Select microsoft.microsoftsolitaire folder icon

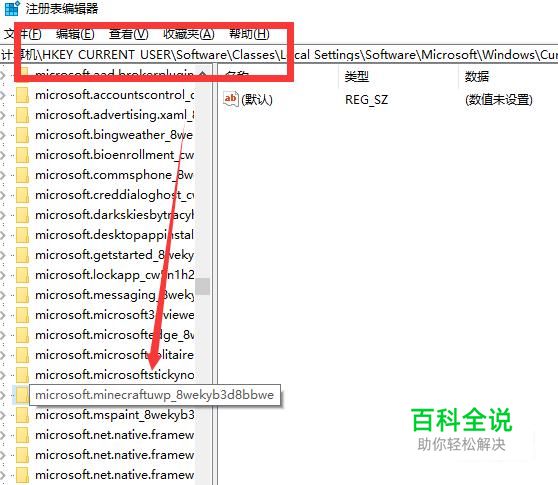(x=22, y=354)
